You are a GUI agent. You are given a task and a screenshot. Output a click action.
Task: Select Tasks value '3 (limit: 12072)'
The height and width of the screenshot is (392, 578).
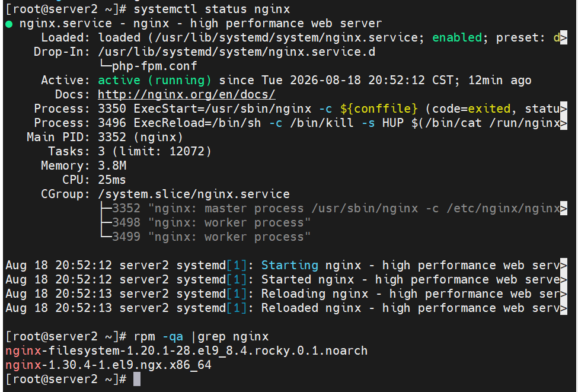pyautogui.click(x=155, y=152)
